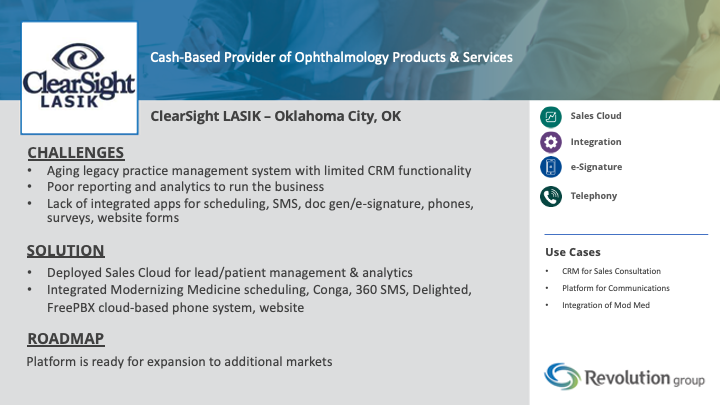
Task: Select Platform for Communications use case
Action: click(616, 288)
